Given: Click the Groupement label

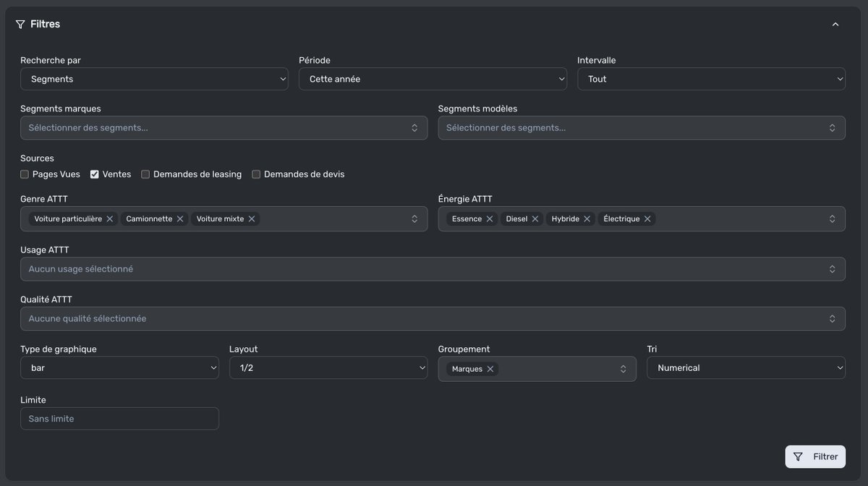Looking at the screenshot, I should pyautogui.click(x=464, y=349).
